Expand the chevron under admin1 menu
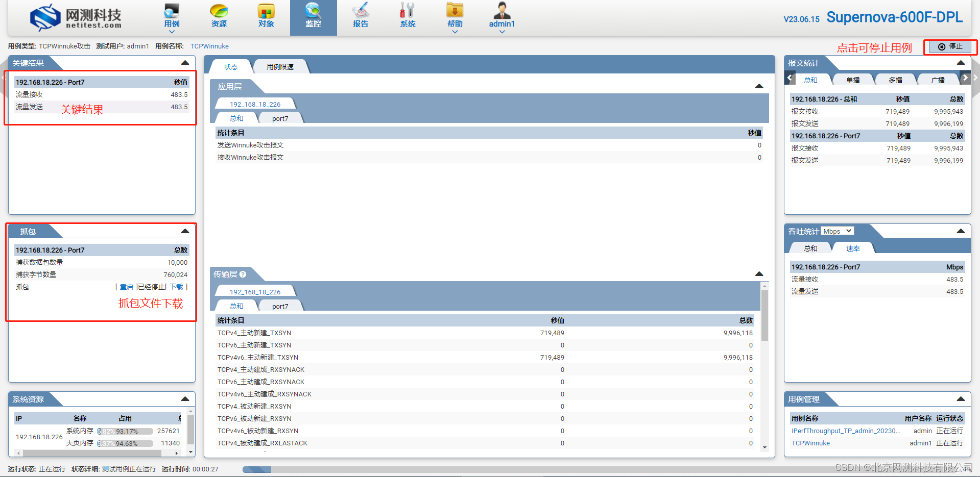 pos(502,32)
